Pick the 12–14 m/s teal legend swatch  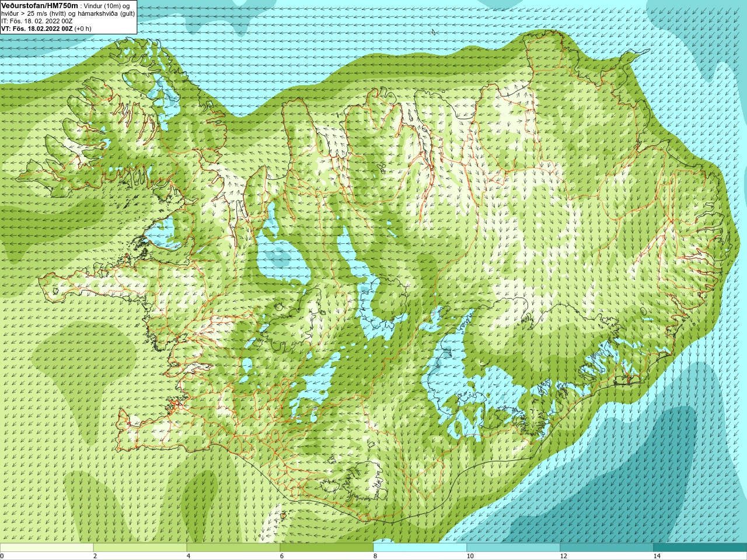click(607, 547)
